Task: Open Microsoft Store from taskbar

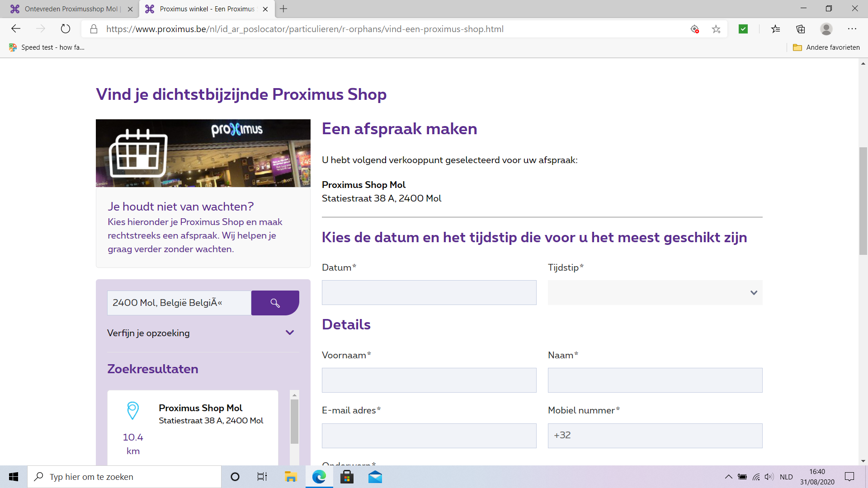Action: tap(347, 477)
